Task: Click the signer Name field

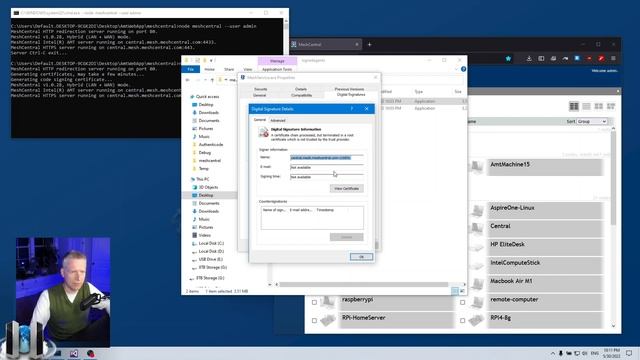Action: [x=327, y=158]
